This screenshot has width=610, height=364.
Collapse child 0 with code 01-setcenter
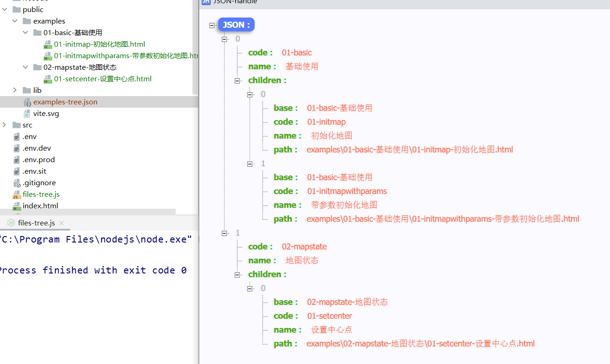[x=250, y=288]
